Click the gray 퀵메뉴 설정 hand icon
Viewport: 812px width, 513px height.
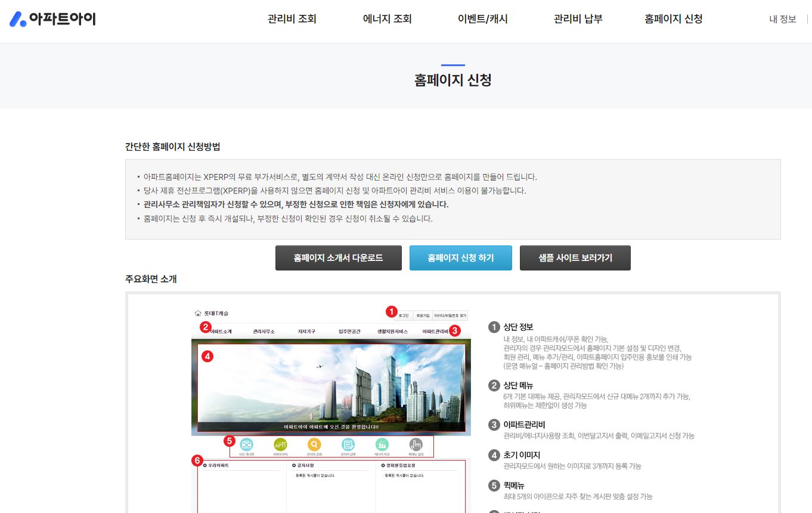(x=417, y=444)
